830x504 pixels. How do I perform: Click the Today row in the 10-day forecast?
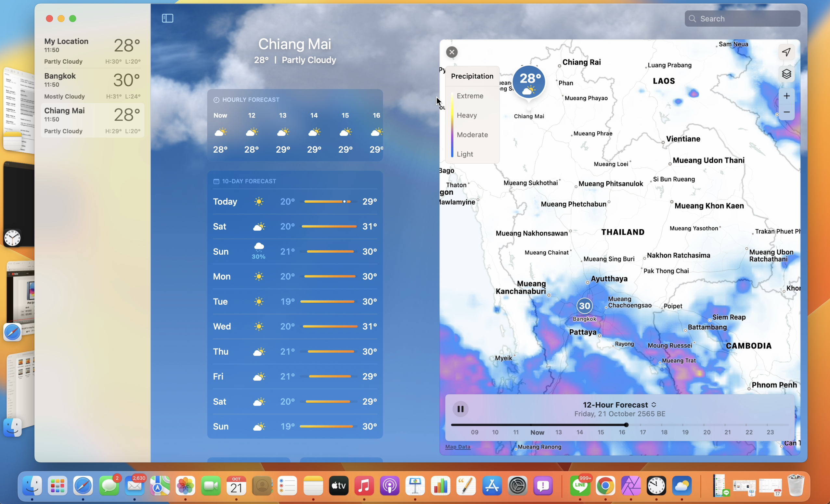click(x=295, y=201)
